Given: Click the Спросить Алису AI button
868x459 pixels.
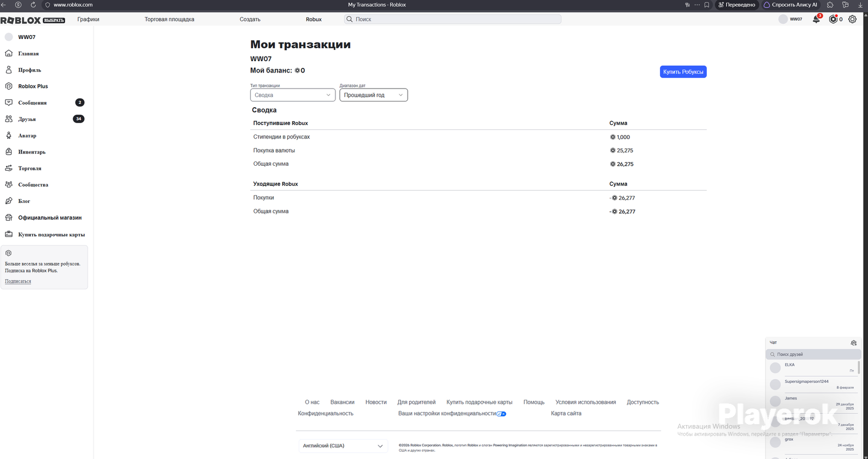Looking at the screenshot, I should pos(791,5).
